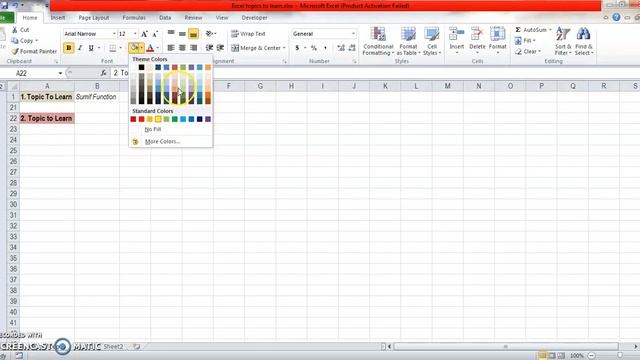Align text left
640x360 pixels.
pyautogui.click(x=171, y=48)
